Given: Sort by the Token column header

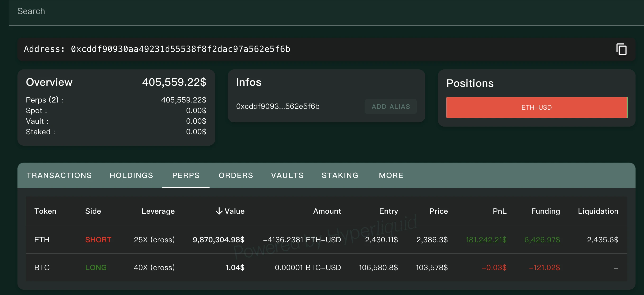Looking at the screenshot, I should (45, 211).
